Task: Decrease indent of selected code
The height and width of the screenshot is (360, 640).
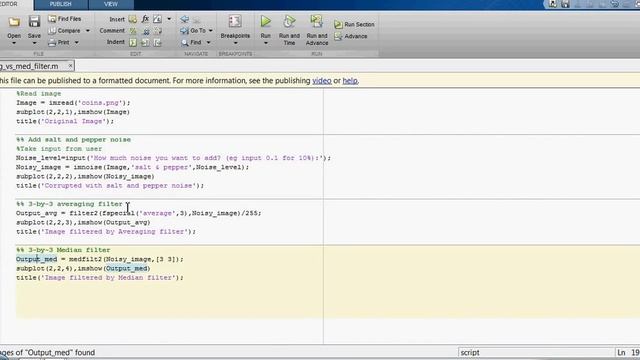Action: [x=158, y=42]
